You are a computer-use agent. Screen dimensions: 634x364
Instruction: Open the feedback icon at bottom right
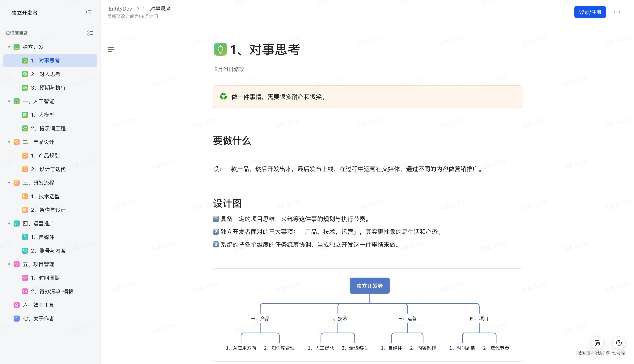click(x=597, y=343)
